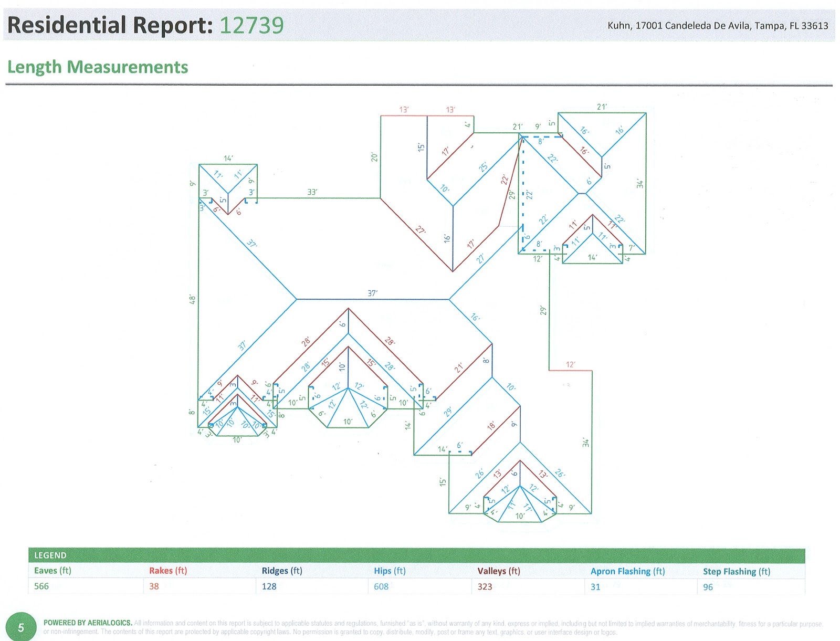This screenshot has width=840, height=641.
Task: Click the Tampa, FL property address text
Action: click(718, 24)
